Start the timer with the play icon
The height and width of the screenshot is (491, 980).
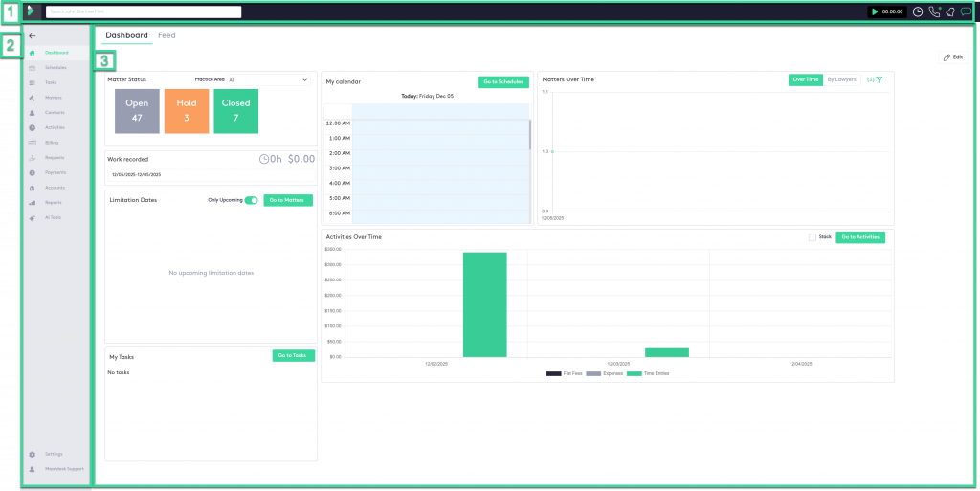pyautogui.click(x=875, y=11)
